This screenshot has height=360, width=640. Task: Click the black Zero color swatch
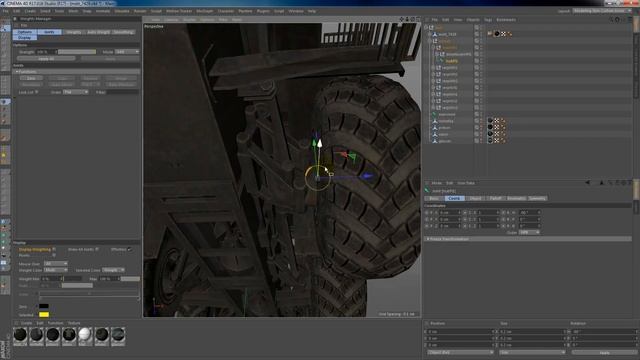tap(44, 307)
